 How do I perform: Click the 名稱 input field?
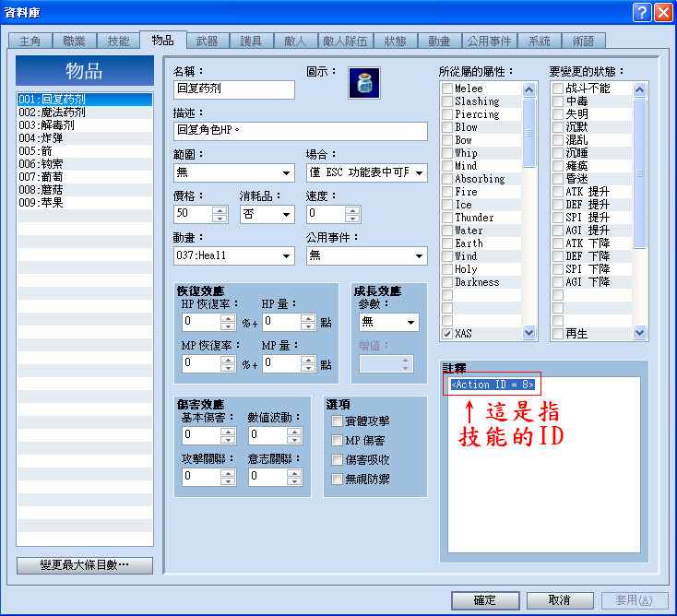(x=234, y=89)
